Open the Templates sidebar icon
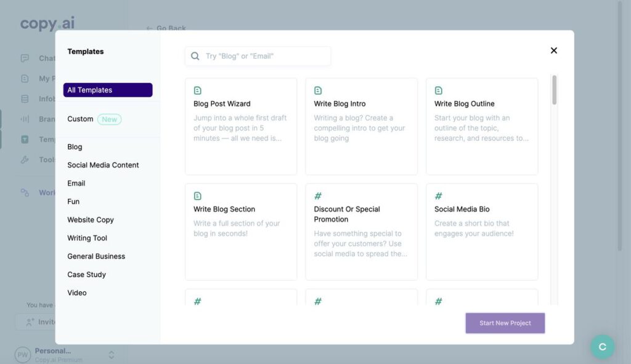This screenshot has height=364, width=631. (23, 139)
